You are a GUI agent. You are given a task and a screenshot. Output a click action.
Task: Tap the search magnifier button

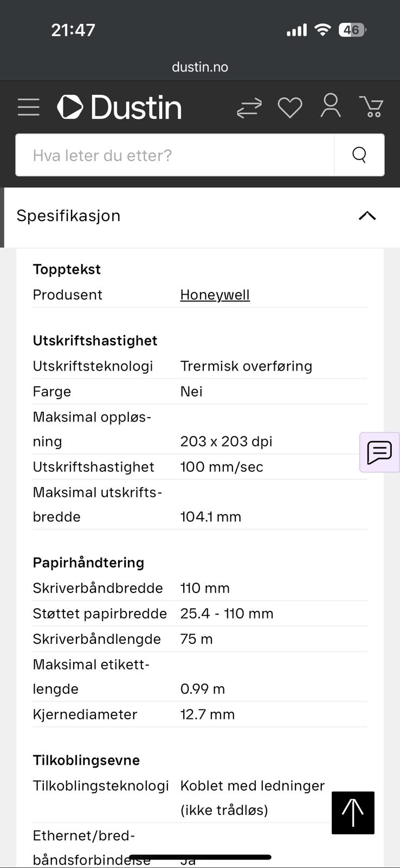pos(359,155)
